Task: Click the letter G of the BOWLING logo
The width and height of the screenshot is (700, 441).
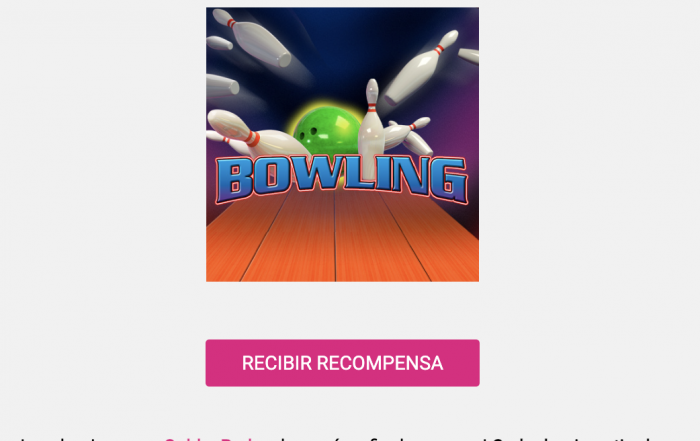Action: [x=450, y=180]
